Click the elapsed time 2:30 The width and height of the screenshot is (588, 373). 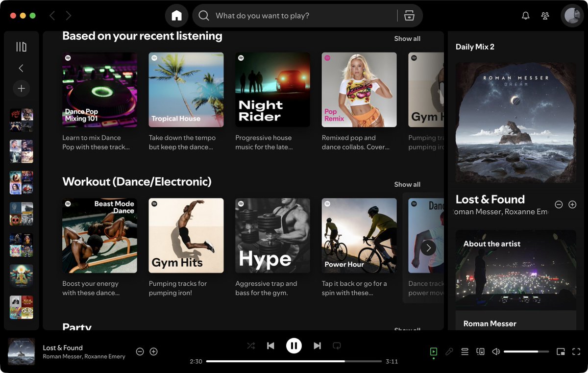[196, 361]
